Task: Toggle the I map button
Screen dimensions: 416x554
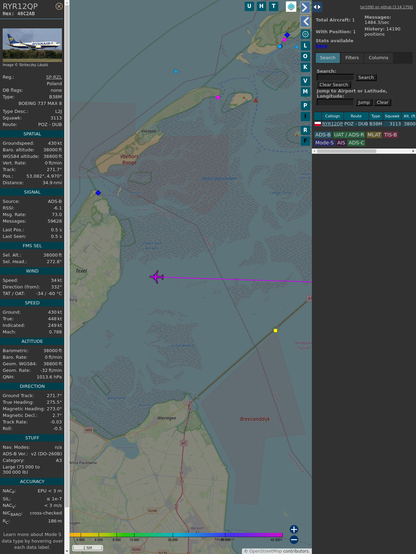Action: click(x=305, y=116)
